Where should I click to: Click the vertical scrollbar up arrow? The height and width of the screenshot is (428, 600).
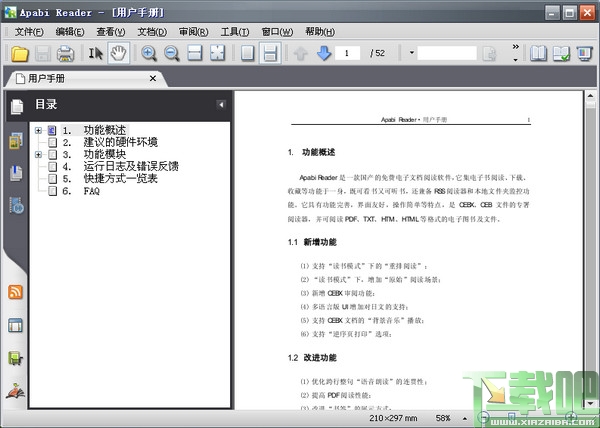tap(590, 96)
